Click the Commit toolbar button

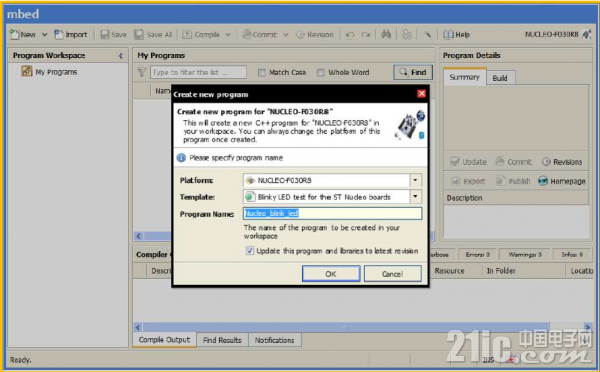tap(260, 34)
